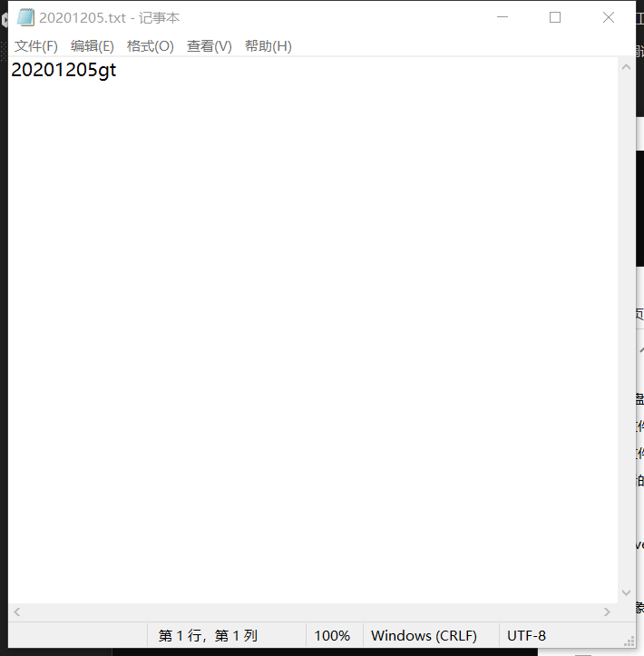644x656 pixels.
Task: Click the resize grip in status bar corner
Action: click(x=629, y=641)
